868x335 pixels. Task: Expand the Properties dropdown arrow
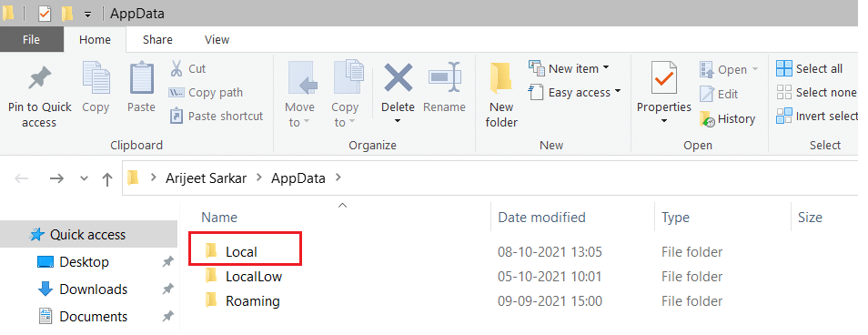[x=664, y=121]
